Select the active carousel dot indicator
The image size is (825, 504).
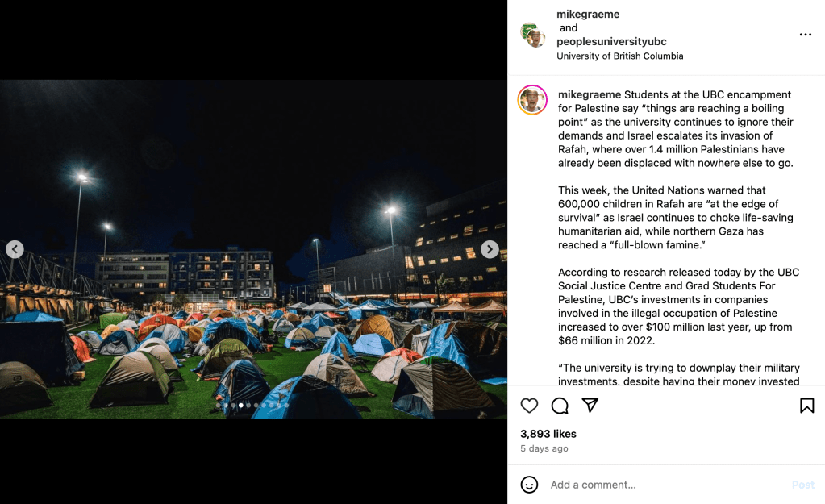tap(241, 405)
